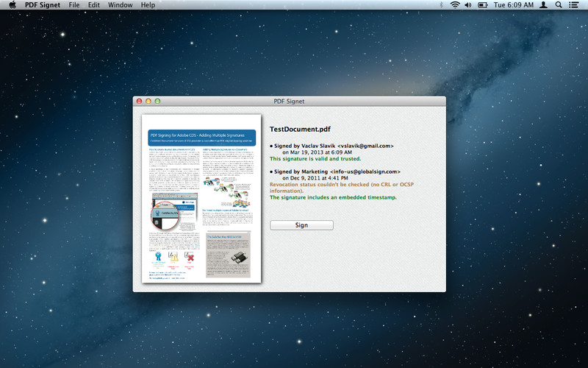Viewport: 588px width, 368px height.
Task: Open the user account menu icon
Action: (x=543, y=5)
